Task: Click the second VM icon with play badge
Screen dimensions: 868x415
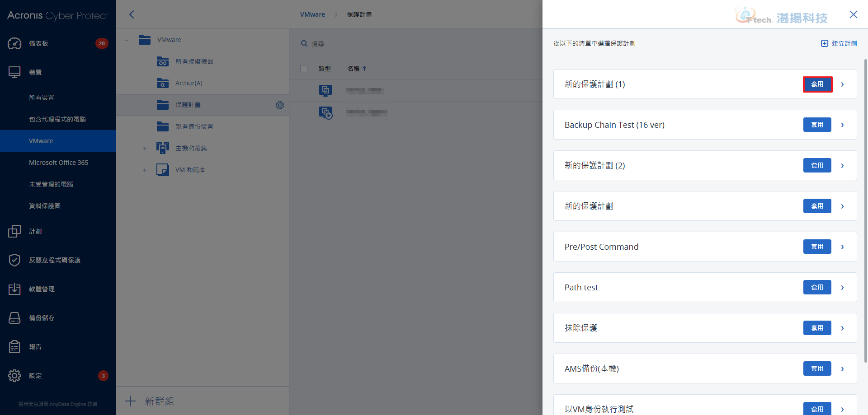Action: pos(325,112)
